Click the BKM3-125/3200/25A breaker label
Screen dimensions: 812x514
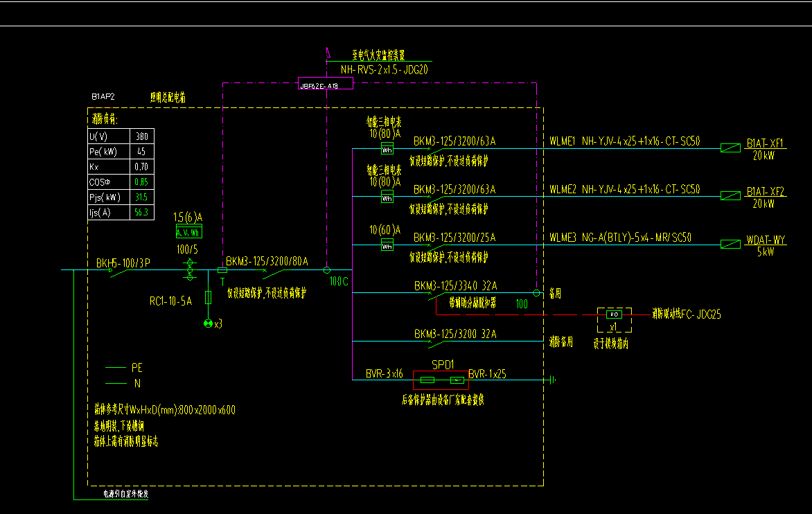click(454, 238)
